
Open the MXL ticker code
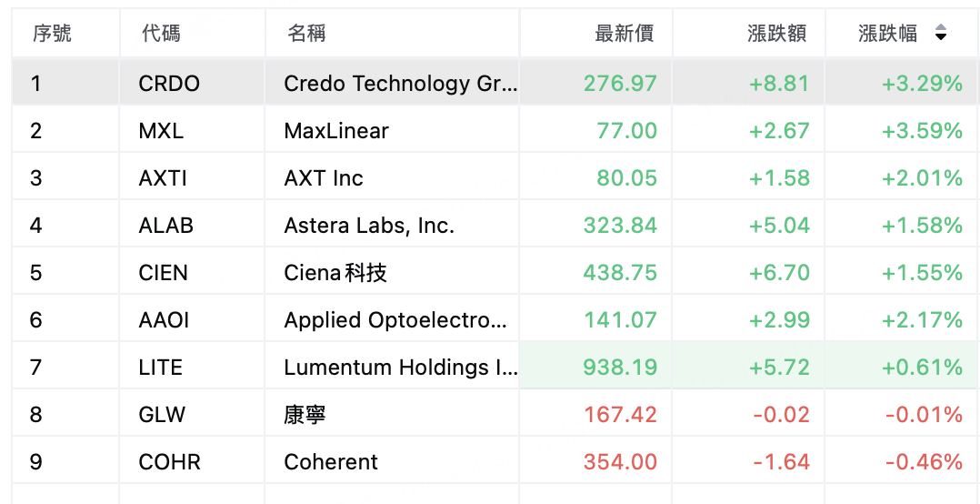click(x=161, y=131)
